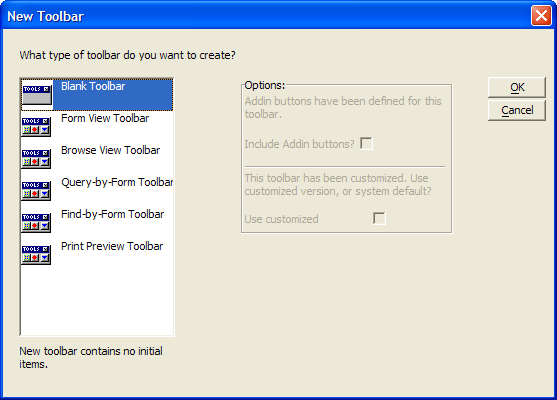Choose Form View Toolbar label in list

(105, 118)
